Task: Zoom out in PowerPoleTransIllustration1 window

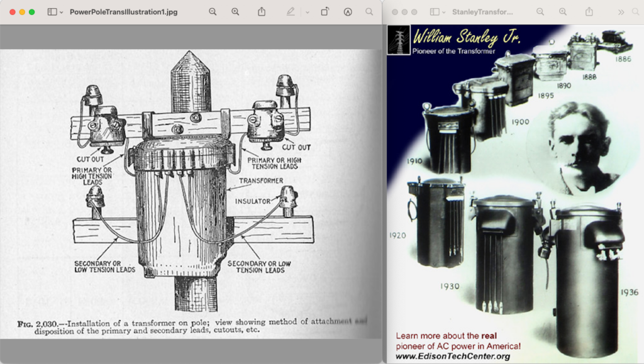Action: pyautogui.click(x=213, y=12)
